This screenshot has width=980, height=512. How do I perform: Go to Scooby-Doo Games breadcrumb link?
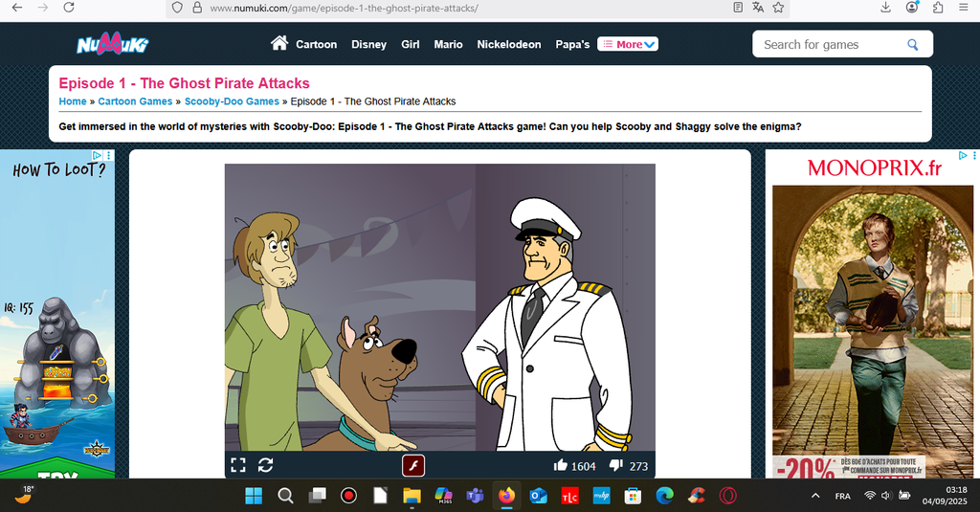click(x=232, y=101)
